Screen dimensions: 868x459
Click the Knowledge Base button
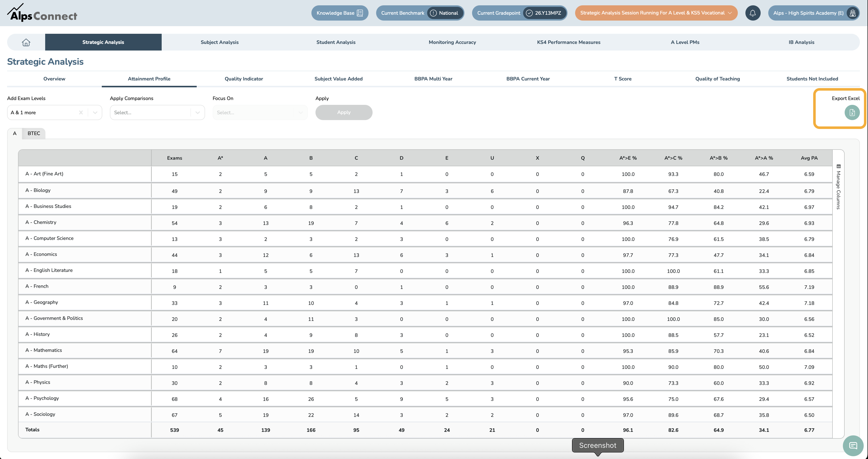(x=340, y=13)
